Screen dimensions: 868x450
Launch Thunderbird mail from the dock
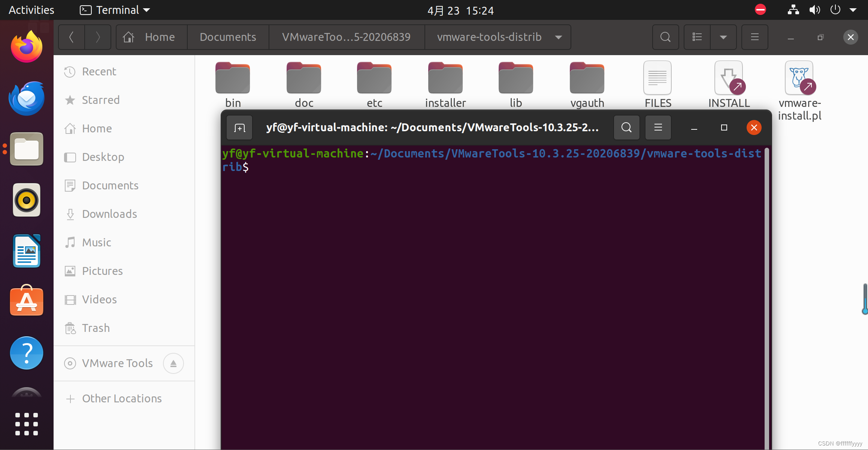coord(27,98)
